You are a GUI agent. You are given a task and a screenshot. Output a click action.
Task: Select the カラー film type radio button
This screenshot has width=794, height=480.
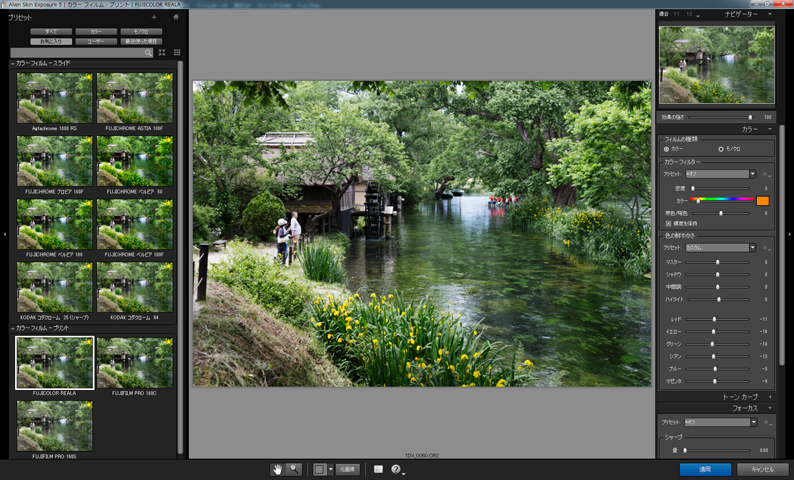tap(667, 149)
